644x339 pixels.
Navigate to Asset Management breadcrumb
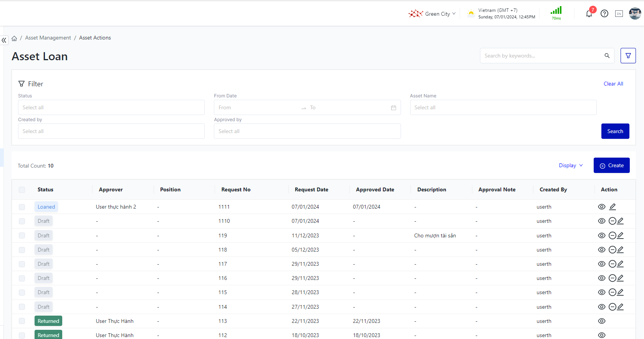click(48, 38)
